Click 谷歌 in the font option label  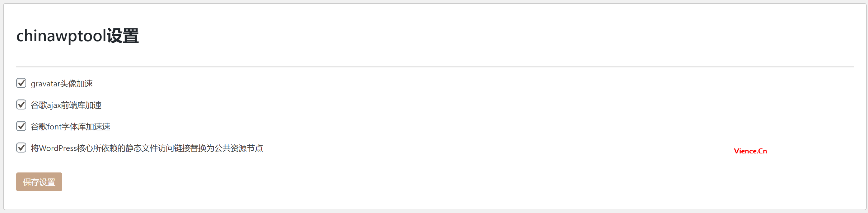point(39,127)
